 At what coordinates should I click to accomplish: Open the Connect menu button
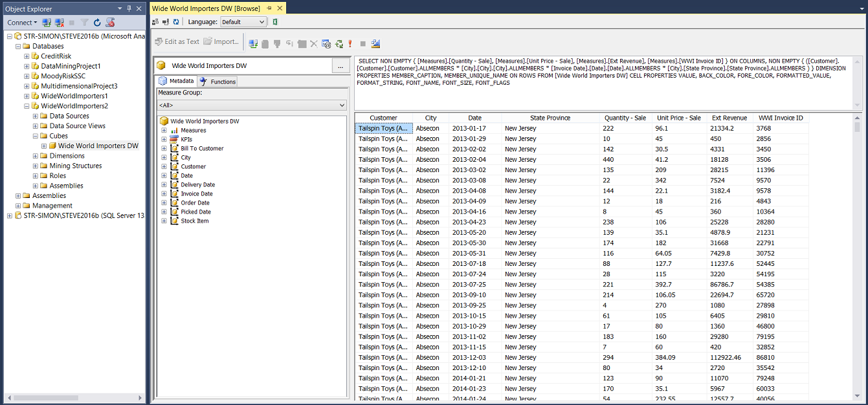(x=22, y=23)
